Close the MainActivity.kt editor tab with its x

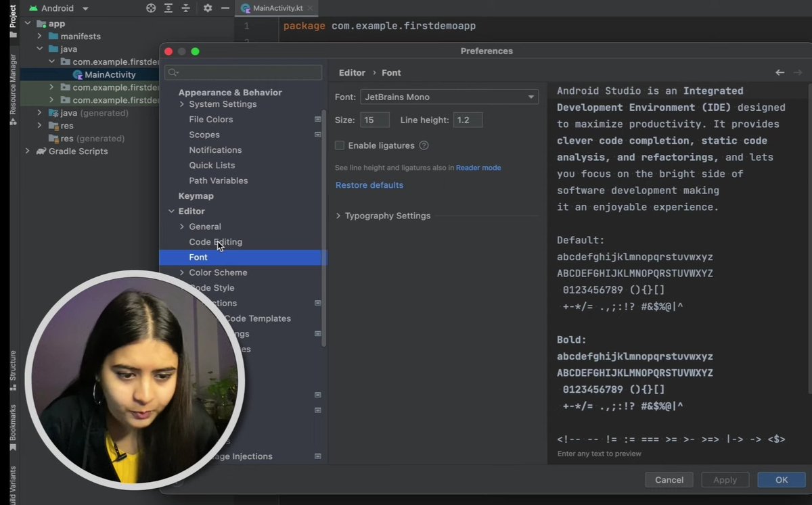click(311, 8)
